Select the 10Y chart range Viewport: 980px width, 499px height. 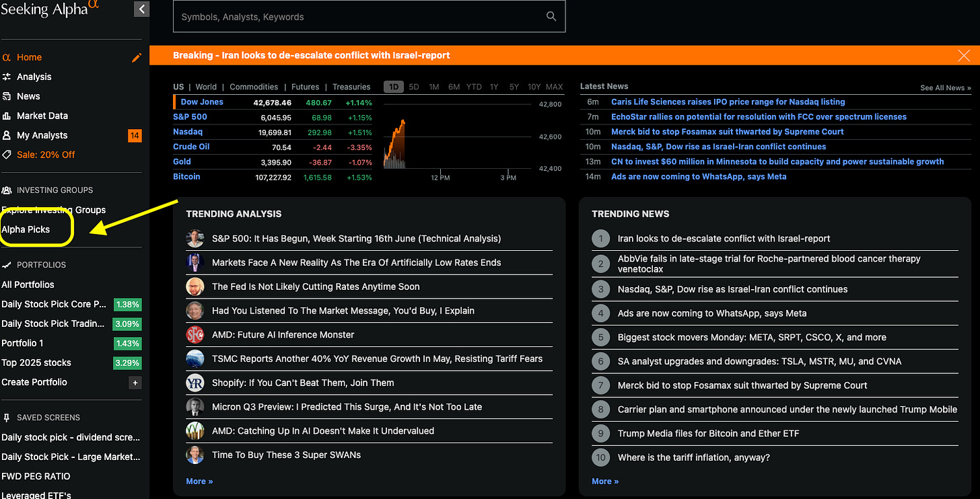(x=534, y=87)
